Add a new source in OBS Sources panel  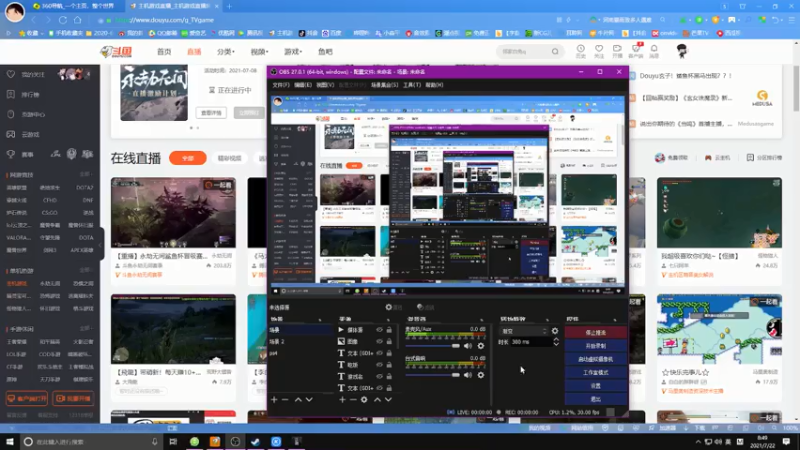point(342,399)
